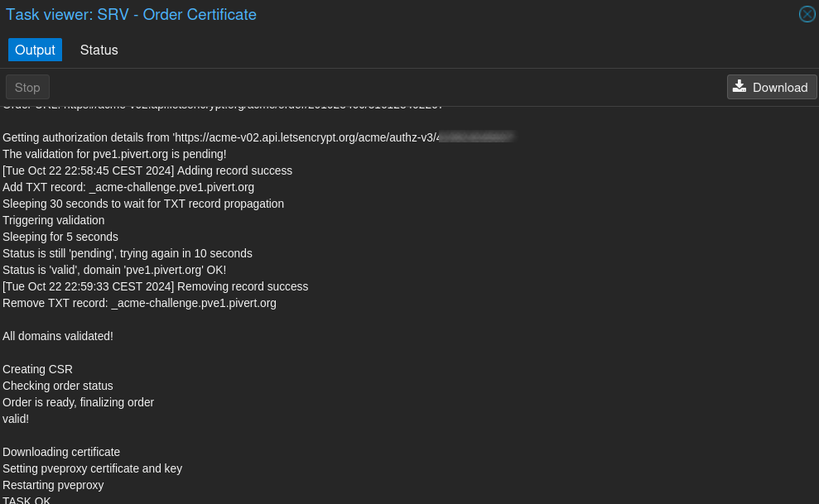Click the 'Removing record success' log line
The image size is (819, 504).
click(155, 286)
